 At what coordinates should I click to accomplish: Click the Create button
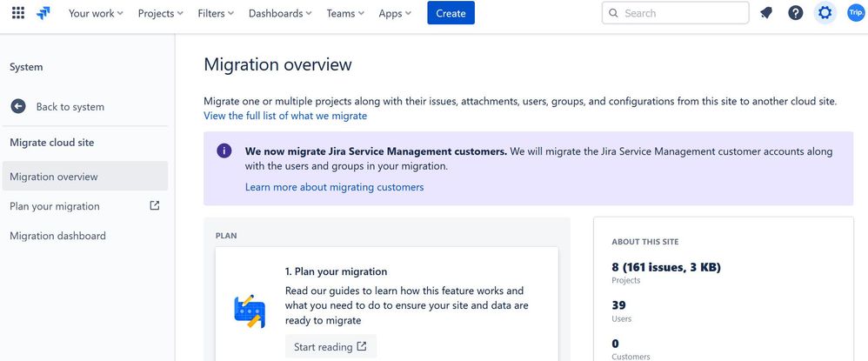coord(451,13)
